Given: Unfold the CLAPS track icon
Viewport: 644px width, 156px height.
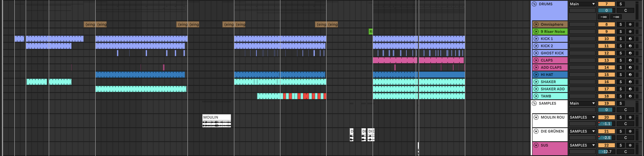Looking at the screenshot, I should 536,60.
